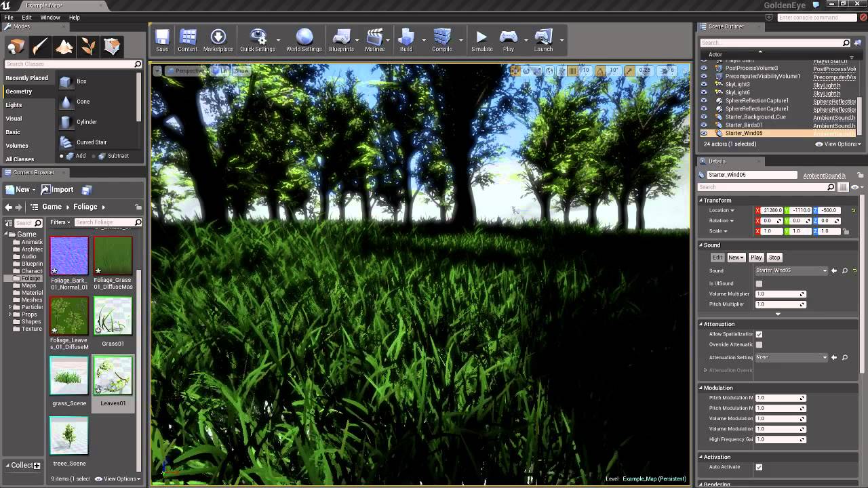The height and width of the screenshot is (488, 868).
Task: Use selected asset arrow for Sound
Action: click(x=834, y=270)
